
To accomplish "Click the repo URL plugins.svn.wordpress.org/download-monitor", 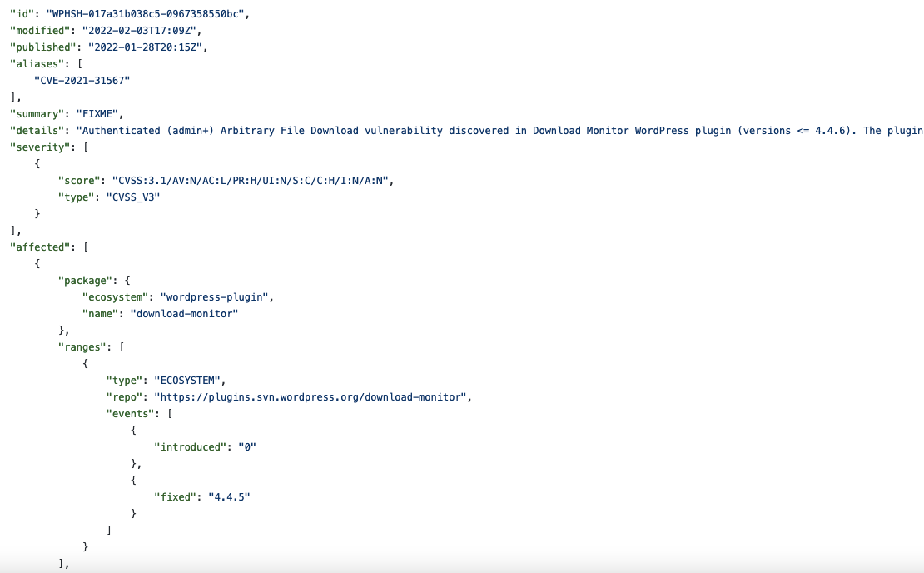I will pyautogui.click(x=310, y=396).
